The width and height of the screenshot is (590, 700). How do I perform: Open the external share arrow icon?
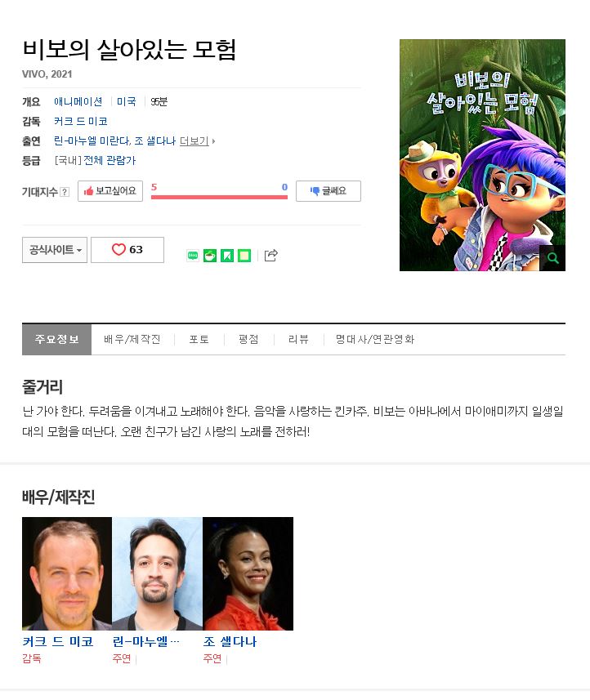(271, 255)
